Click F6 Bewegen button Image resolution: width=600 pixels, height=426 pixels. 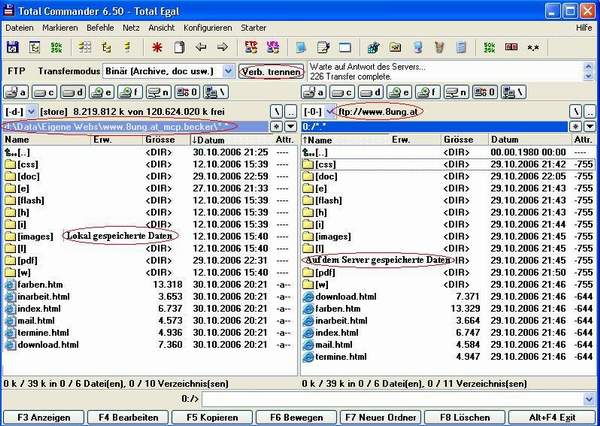(296, 418)
